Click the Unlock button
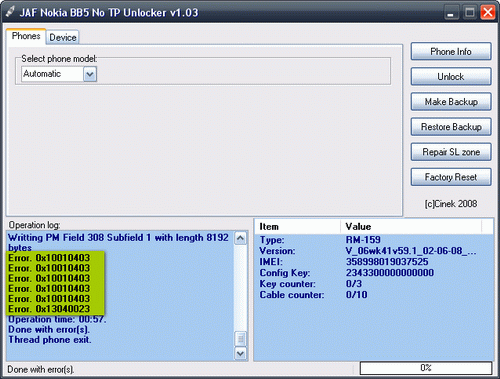The image size is (500, 379). 451,77
